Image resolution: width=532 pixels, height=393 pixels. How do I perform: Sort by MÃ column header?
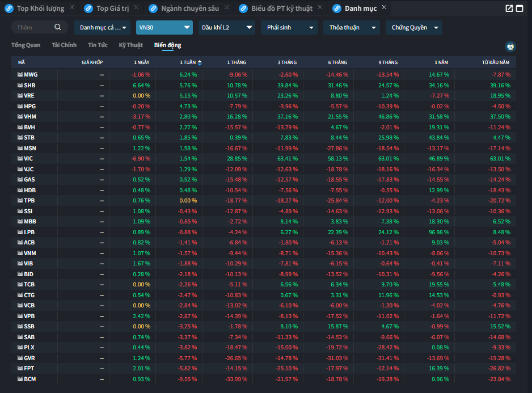(x=22, y=62)
